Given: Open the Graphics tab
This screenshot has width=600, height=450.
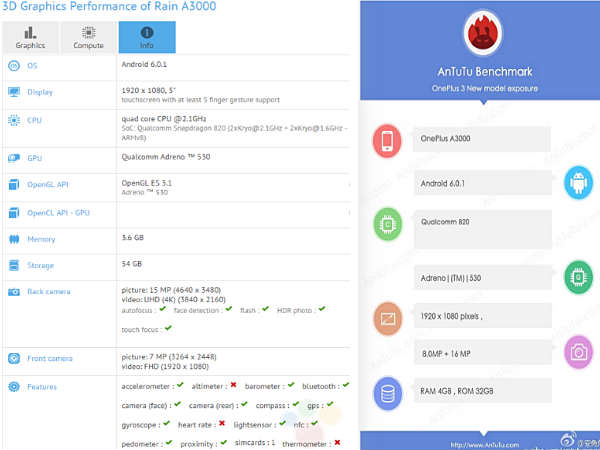Looking at the screenshot, I should 30,37.
